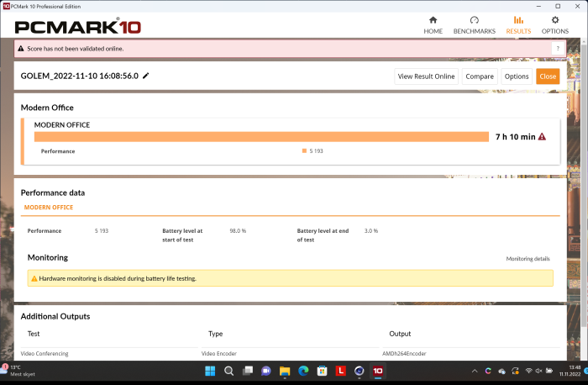Viewport: 588px width, 385px height.
Task: Open Monitoring details link
Action: point(528,259)
